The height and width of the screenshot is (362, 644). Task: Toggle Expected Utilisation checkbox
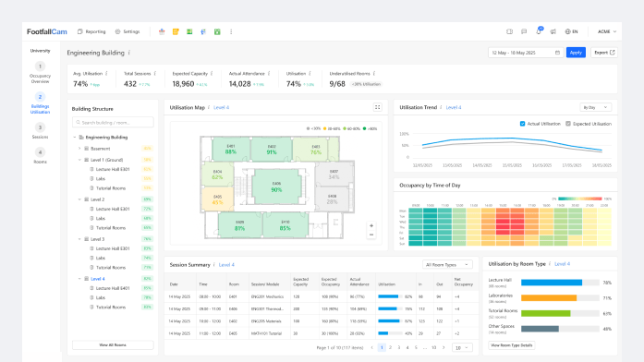click(568, 124)
